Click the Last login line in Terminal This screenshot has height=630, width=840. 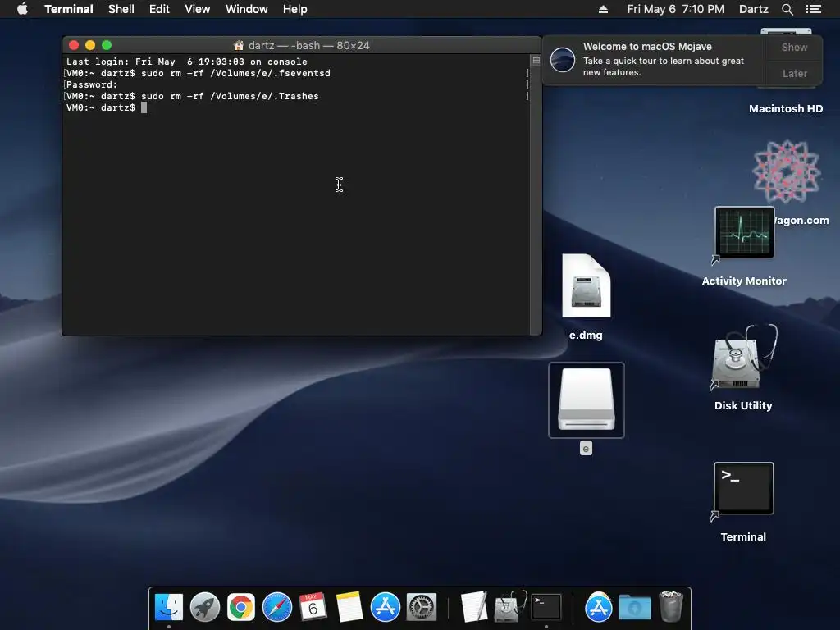click(x=186, y=62)
